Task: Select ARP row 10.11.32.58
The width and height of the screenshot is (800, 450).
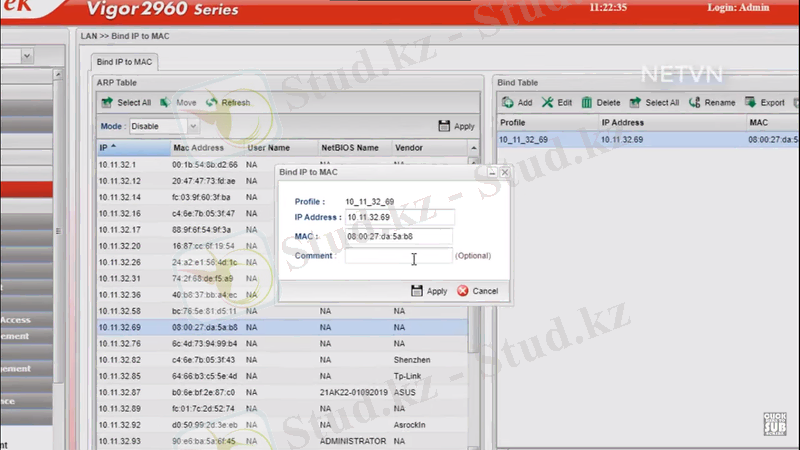Action: tap(282, 311)
